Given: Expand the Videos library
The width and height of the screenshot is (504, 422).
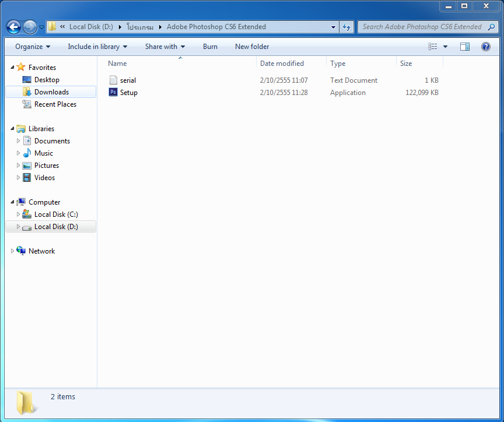Looking at the screenshot, I should point(18,177).
